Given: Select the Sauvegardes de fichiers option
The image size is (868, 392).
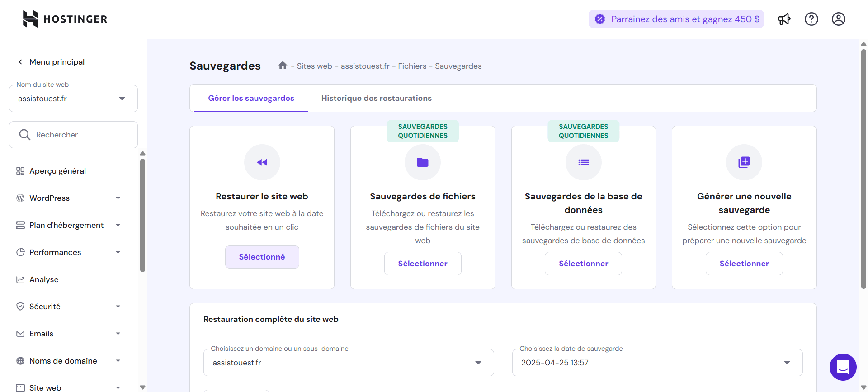Looking at the screenshot, I should coord(423,264).
